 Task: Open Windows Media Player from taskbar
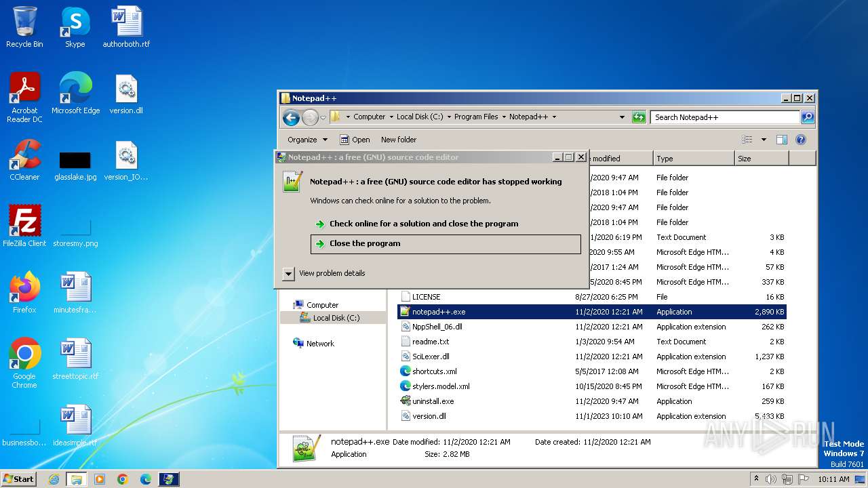click(x=100, y=479)
